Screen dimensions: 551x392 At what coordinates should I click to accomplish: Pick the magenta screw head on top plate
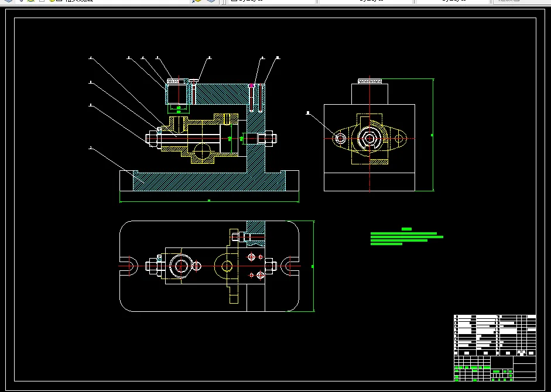coord(251,85)
